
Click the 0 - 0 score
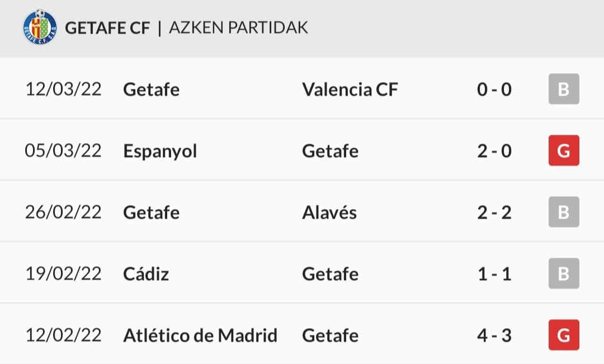coord(494,89)
